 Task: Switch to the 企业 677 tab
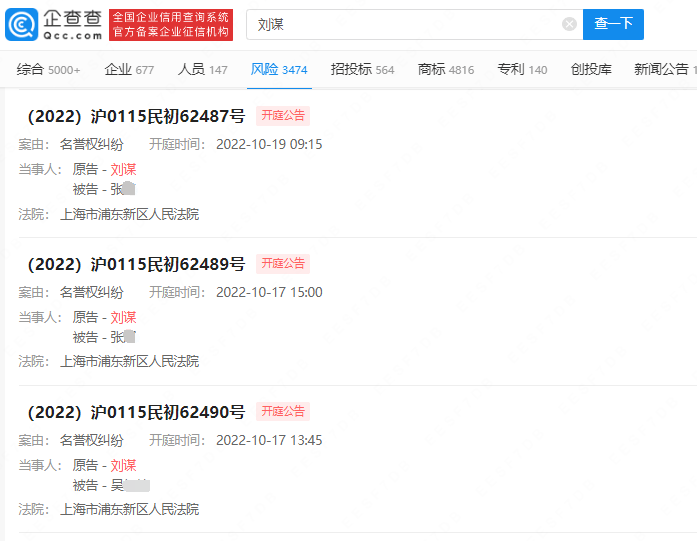(x=129, y=69)
